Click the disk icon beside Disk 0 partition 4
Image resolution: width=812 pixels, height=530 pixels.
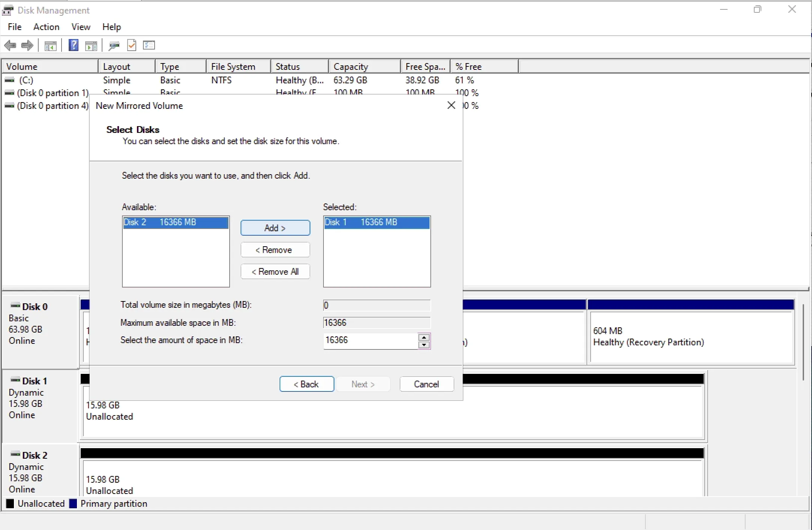[9, 106]
